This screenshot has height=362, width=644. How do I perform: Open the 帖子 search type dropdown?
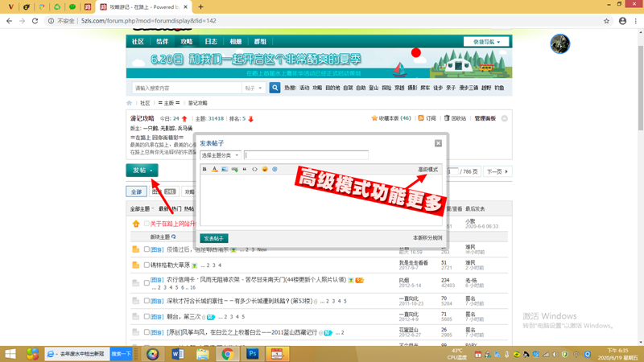click(x=254, y=88)
